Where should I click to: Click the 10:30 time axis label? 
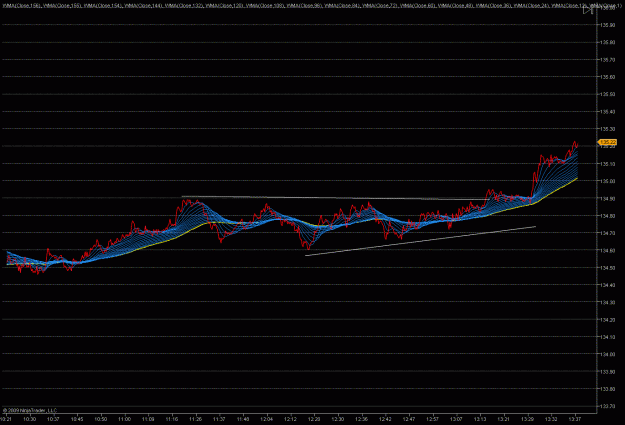click(x=29, y=419)
